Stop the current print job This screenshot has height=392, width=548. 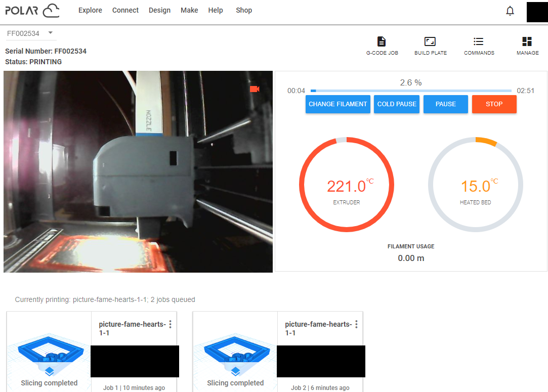(494, 104)
